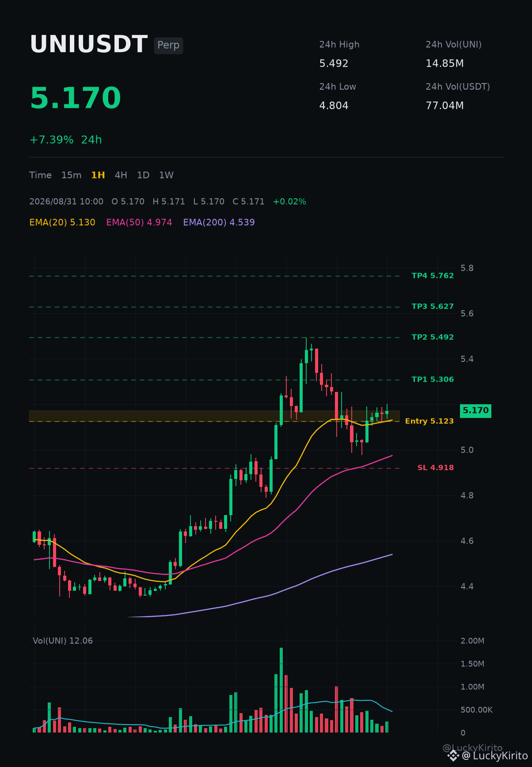Viewport: 532px width, 767px height.
Task: Switch to the 1D timeframe
Action: pyautogui.click(x=143, y=175)
